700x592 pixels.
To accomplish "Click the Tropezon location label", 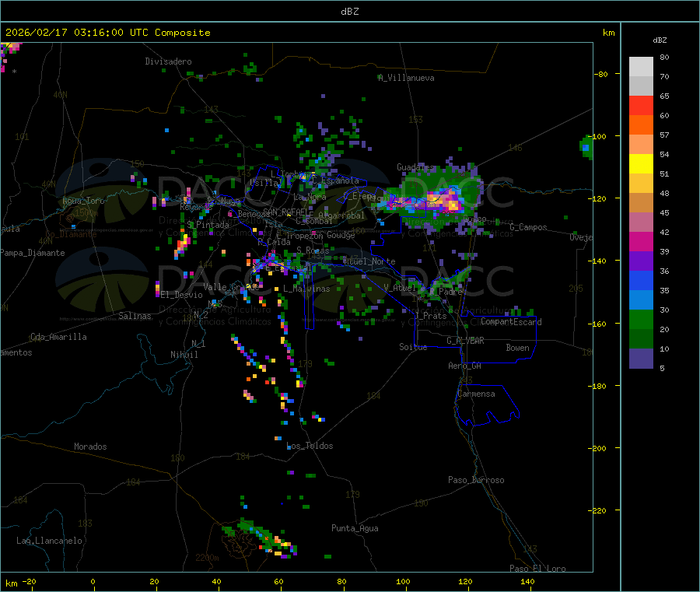I will pos(305,236).
